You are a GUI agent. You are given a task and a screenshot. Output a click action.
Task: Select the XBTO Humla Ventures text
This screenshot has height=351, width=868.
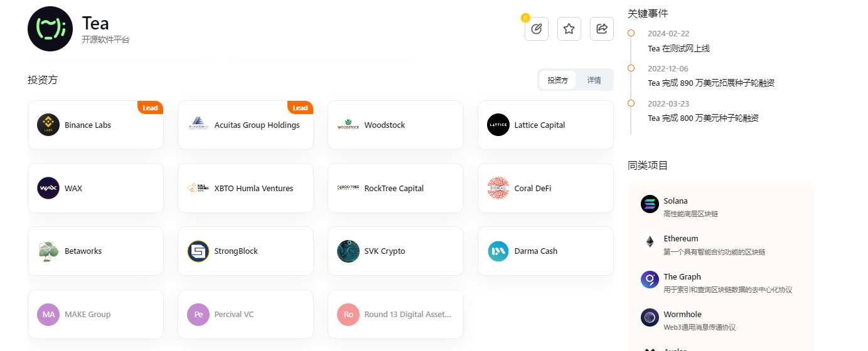pyautogui.click(x=254, y=188)
